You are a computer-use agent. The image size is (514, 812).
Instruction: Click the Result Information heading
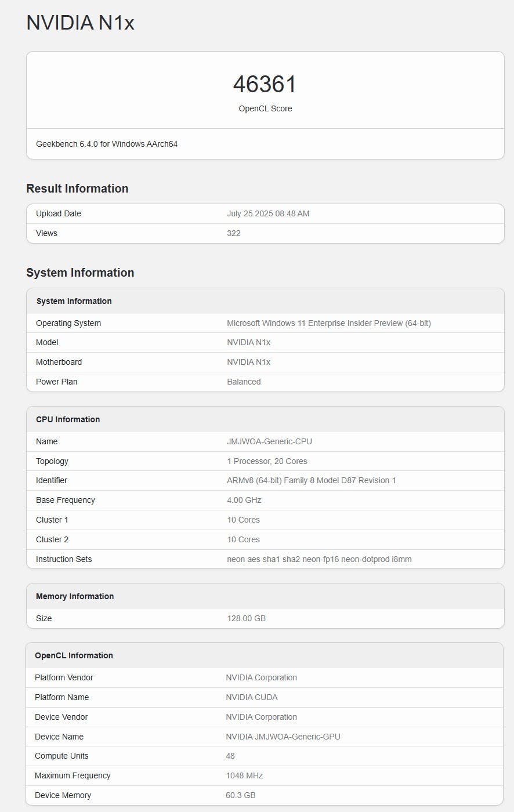pos(77,188)
